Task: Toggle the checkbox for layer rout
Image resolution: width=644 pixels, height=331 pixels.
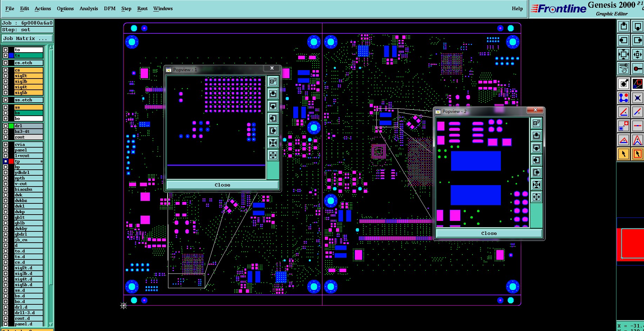Action: (x=6, y=137)
